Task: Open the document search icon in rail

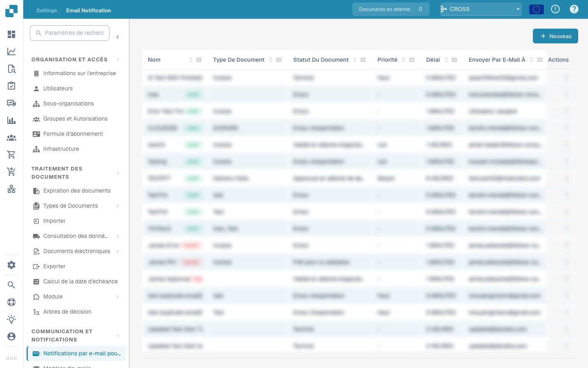Action: [11, 69]
